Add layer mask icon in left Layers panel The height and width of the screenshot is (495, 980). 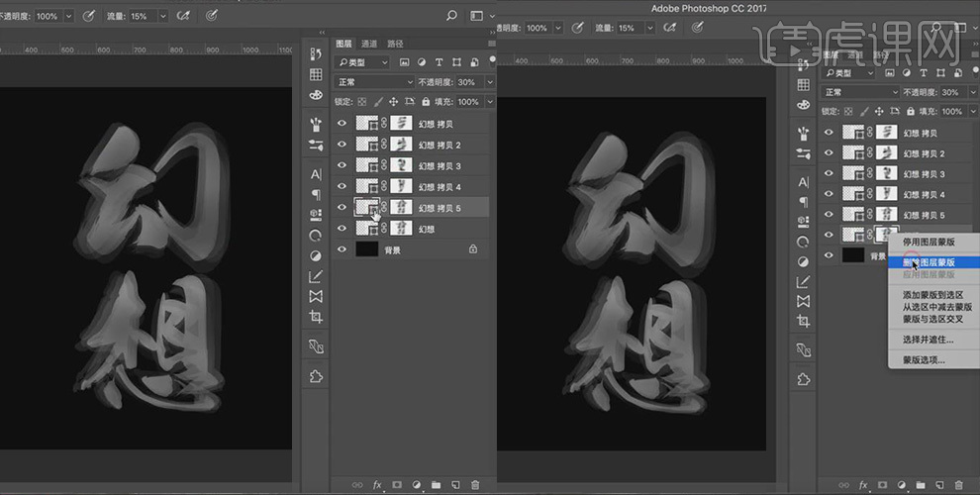(397, 485)
